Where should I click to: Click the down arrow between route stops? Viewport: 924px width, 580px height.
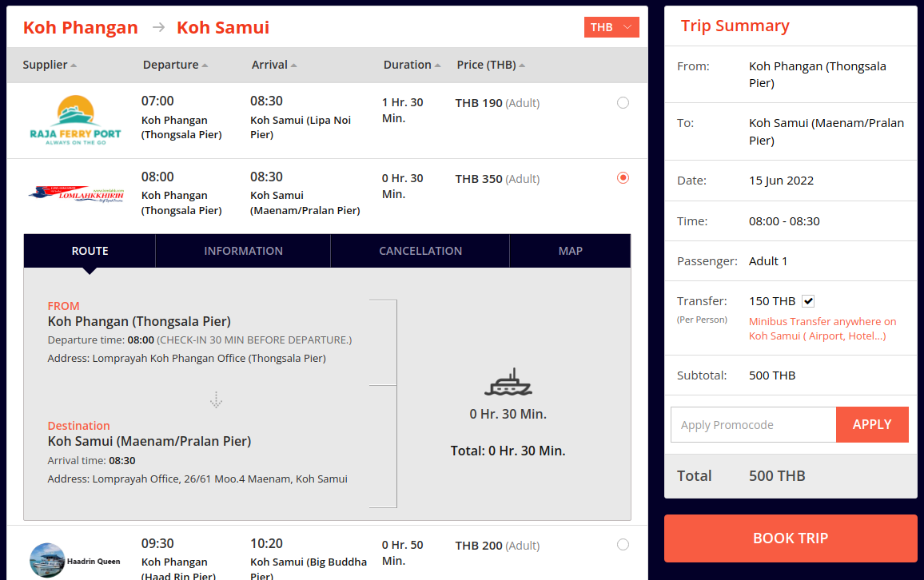pos(217,399)
